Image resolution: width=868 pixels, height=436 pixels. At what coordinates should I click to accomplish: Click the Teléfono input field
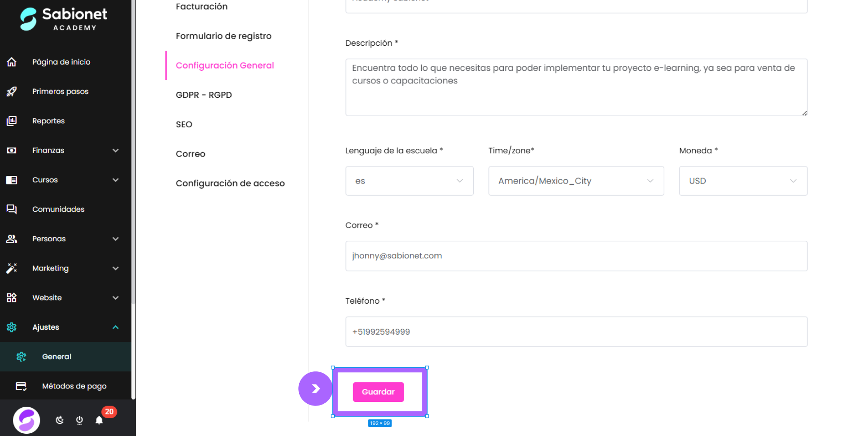point(576,332)
